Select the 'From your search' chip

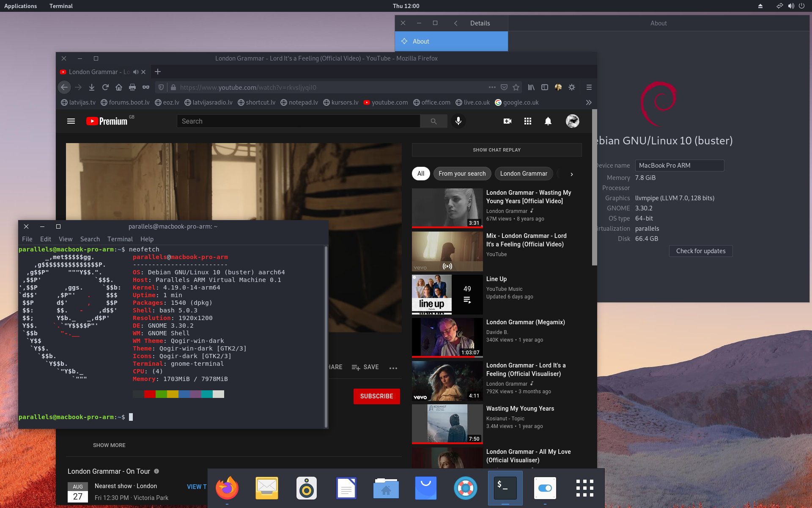coord(462,174)
